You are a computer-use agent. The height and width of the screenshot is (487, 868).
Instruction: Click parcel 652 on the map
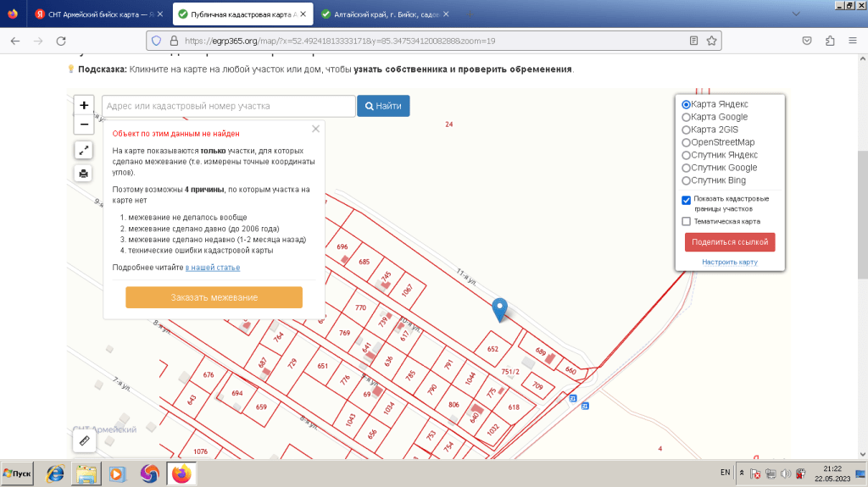492,349
